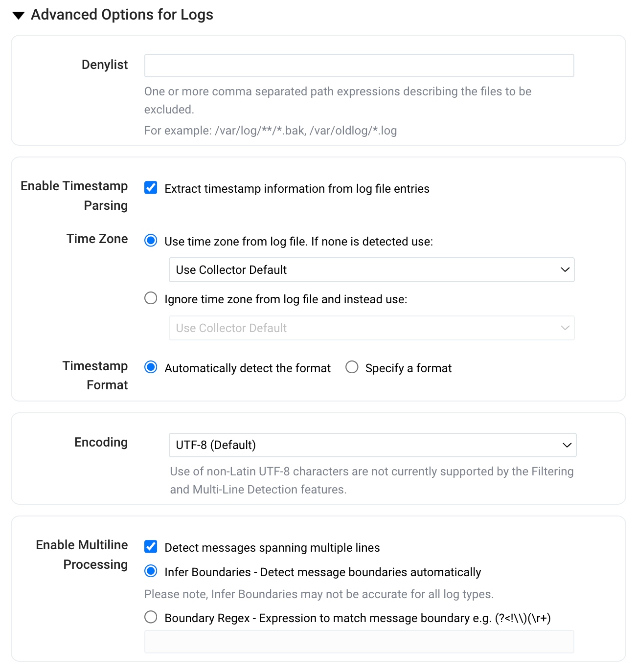Screen dimensions: 636x672
Task: Uncheck Extract timestamp information from log file entries
Action: point(150,188)
